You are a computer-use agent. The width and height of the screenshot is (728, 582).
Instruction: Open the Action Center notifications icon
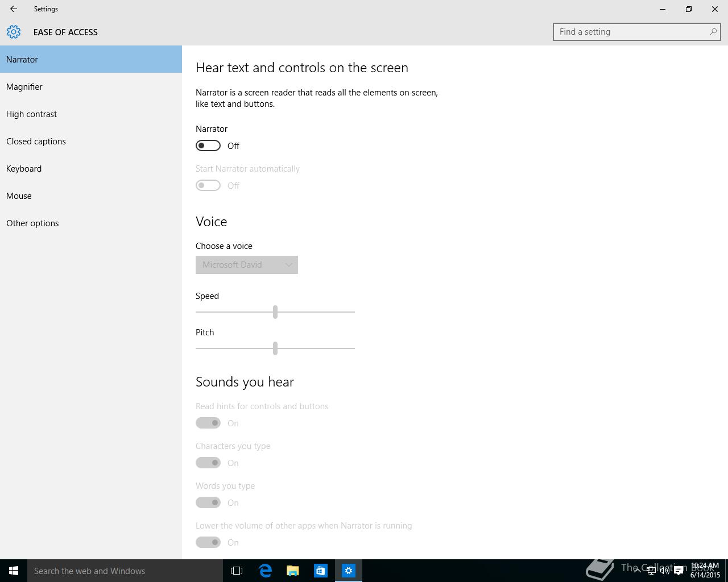(679, 571)
